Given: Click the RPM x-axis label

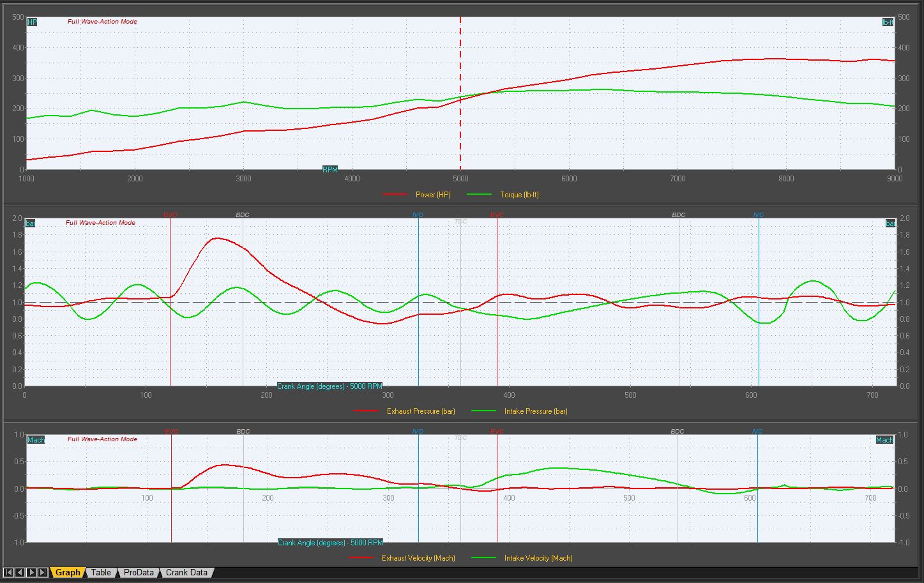Looking at the screenshot, I should (330, 170).
